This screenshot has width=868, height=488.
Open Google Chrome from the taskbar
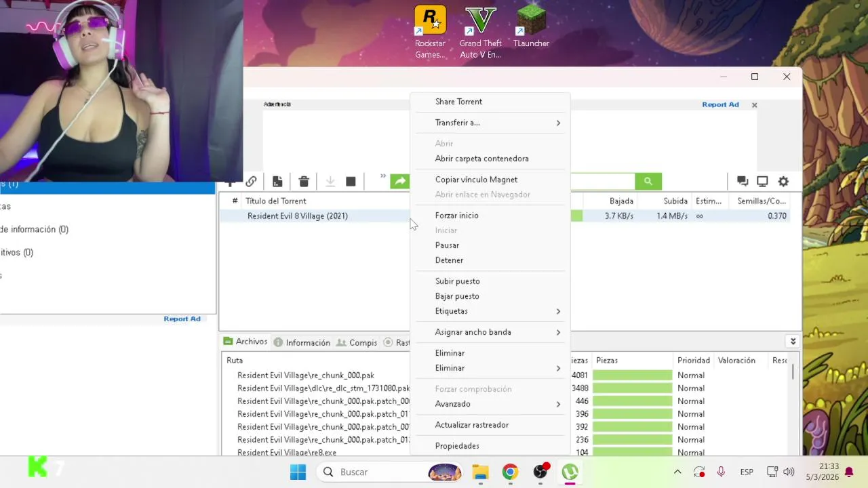click(x=510, y=472)
